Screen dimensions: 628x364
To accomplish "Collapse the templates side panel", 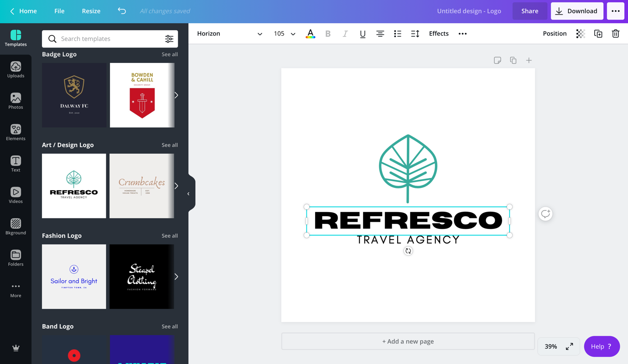I will pos(189,194).
